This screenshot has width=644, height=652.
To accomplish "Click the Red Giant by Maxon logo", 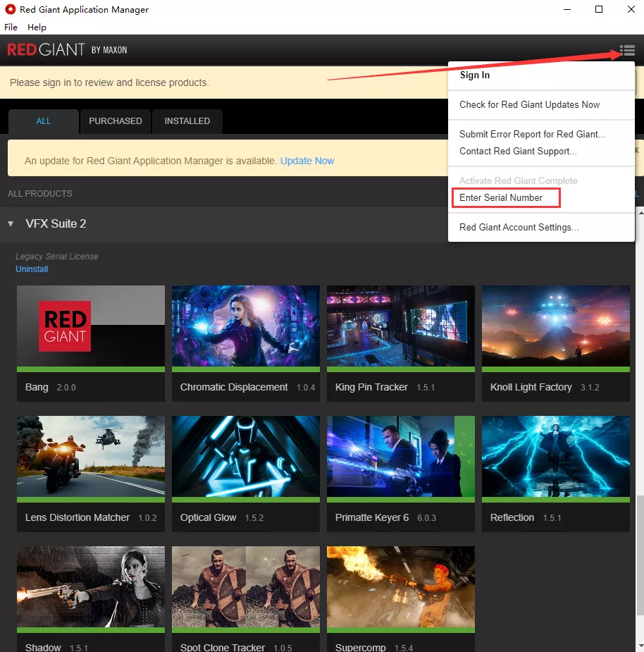I will (67, 50).
